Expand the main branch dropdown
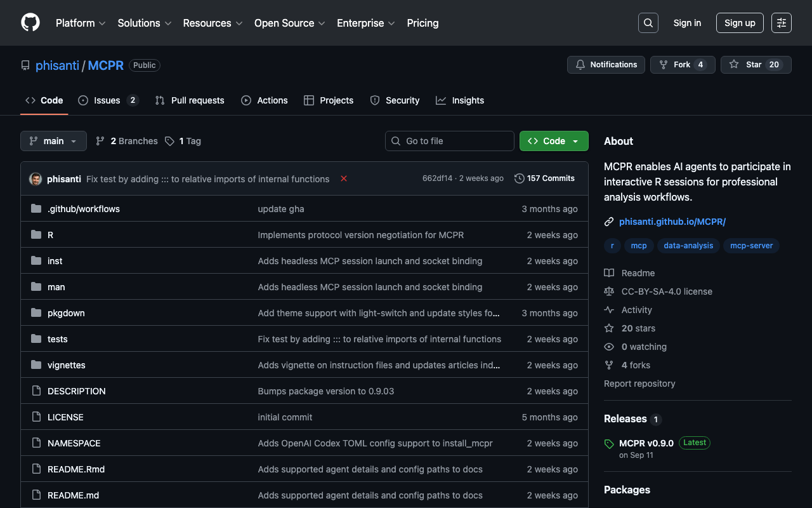 [x=53, y=141]
